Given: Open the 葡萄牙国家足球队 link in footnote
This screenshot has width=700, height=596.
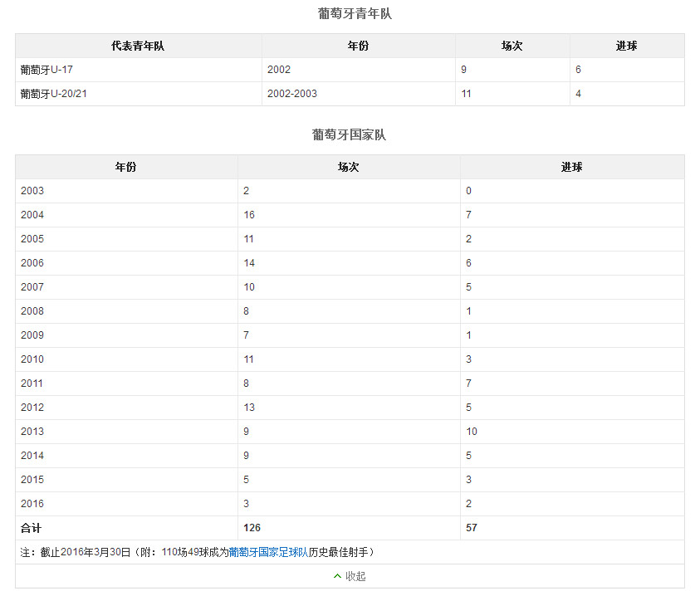Looking at the screenshot, I should pyautogui.click(x=268, y=552).
